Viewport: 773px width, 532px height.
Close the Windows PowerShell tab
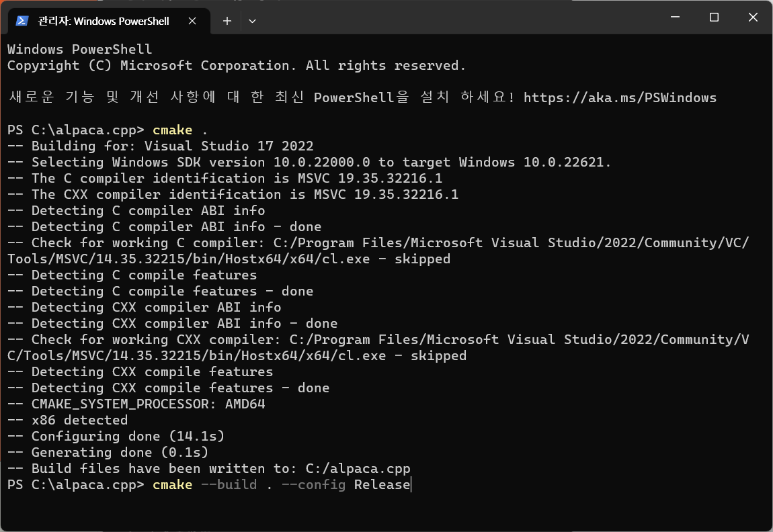[192, 21]
